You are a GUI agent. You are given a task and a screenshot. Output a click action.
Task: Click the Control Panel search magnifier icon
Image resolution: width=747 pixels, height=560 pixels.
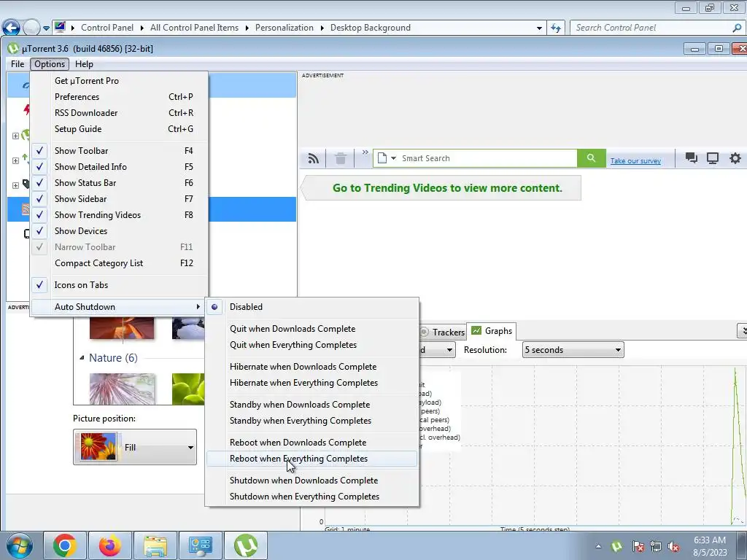(737, 28)
